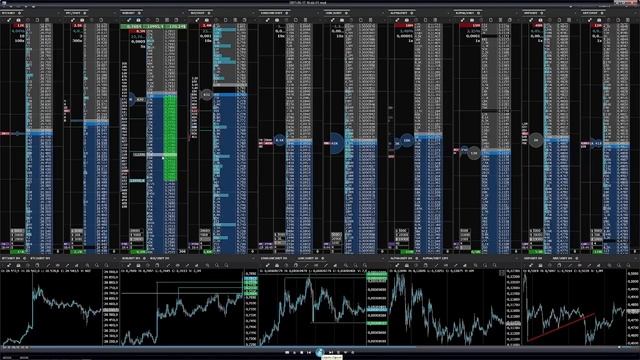The width and height of the screenshot is (640, 360).
Task: Click link icon in first order book panel
Action: tap(9, 20)
